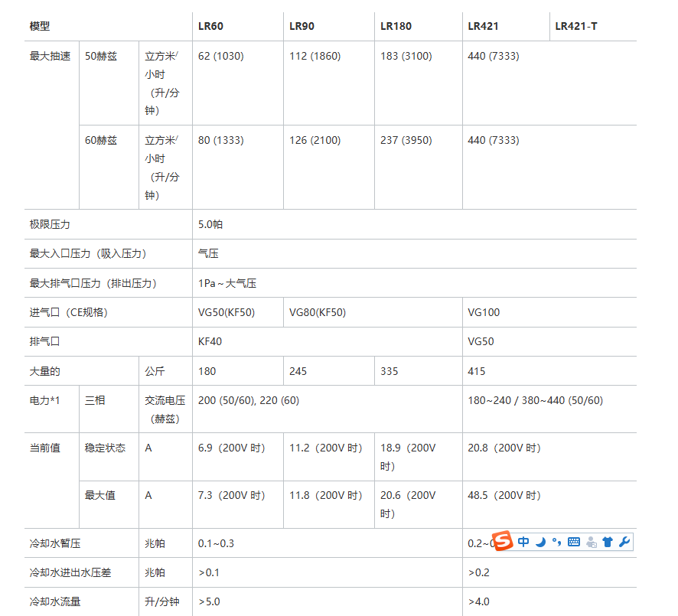Toggle half-width mode via moon icon
The image size is (678, 616).
(x=540, y=542)
